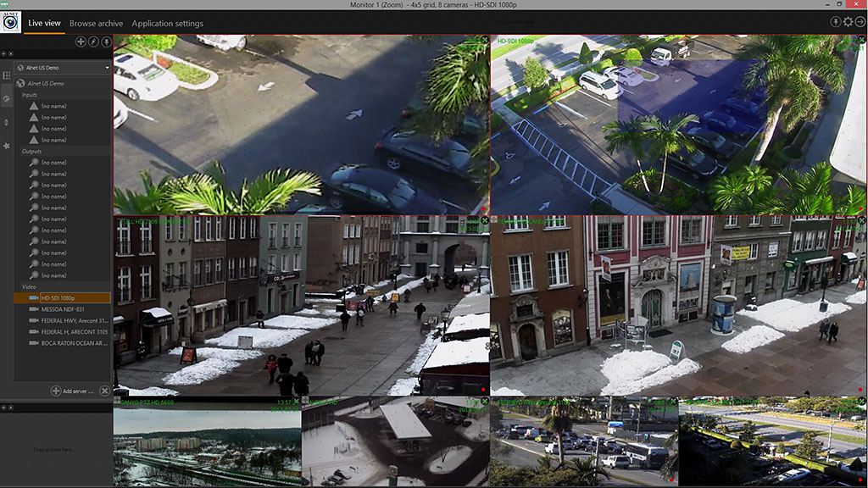This screenshot has height=488, width=868.
Task: Collapse the Outputs section header
Action: [31, 152]
